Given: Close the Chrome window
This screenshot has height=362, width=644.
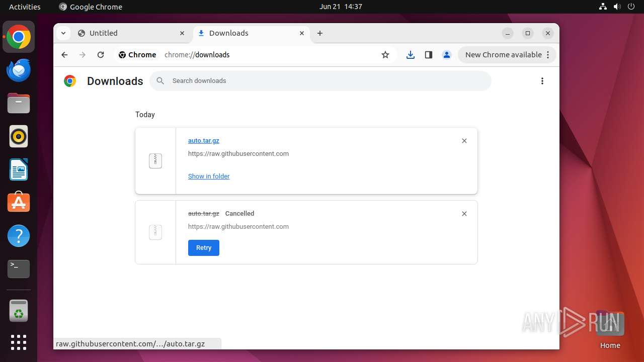Looking at the screenshot, I should [x=548, y=33].
